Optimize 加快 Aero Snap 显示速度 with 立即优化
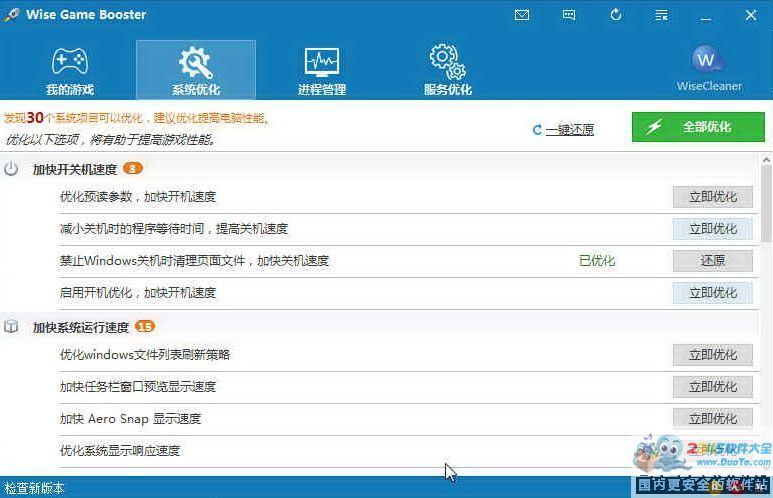773x498 pixels. point(713,419)
